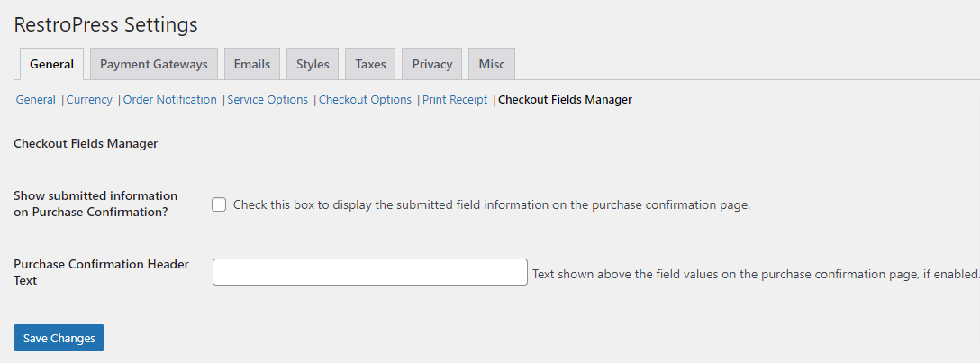Open the Currency sub-section
Viewport: 980px width, 363px height.
[x=89, y=99]
